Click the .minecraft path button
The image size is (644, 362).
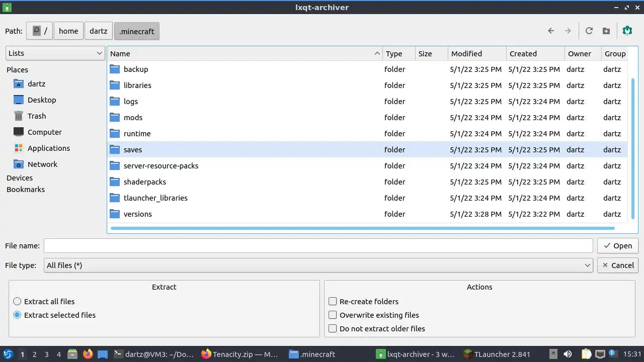[137, 31]
